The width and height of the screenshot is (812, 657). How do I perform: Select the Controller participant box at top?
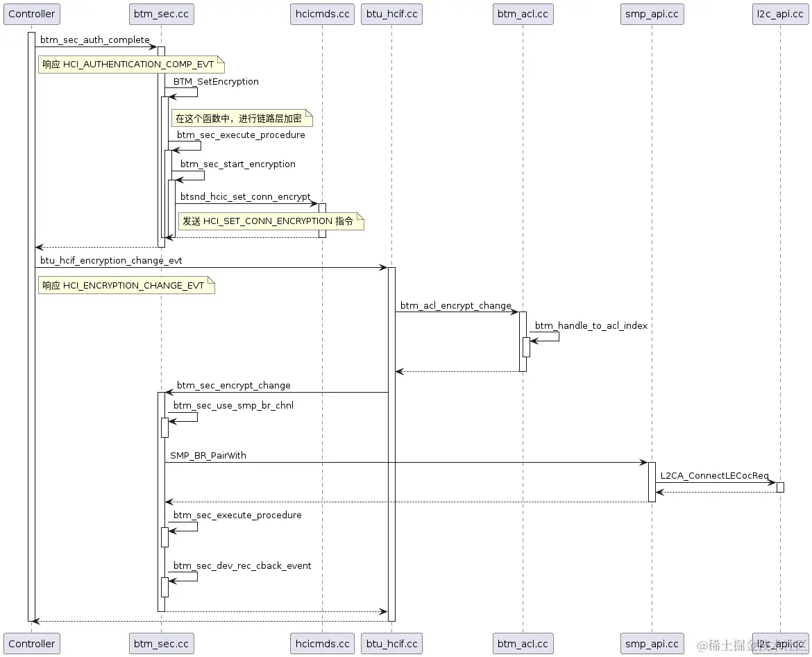click(31, 13)
